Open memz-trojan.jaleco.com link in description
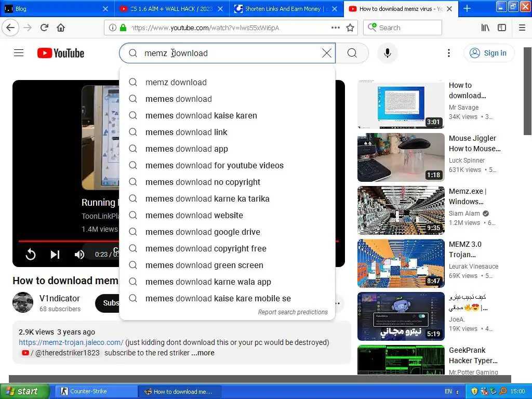The image size is (532, 399). [71, 342]
